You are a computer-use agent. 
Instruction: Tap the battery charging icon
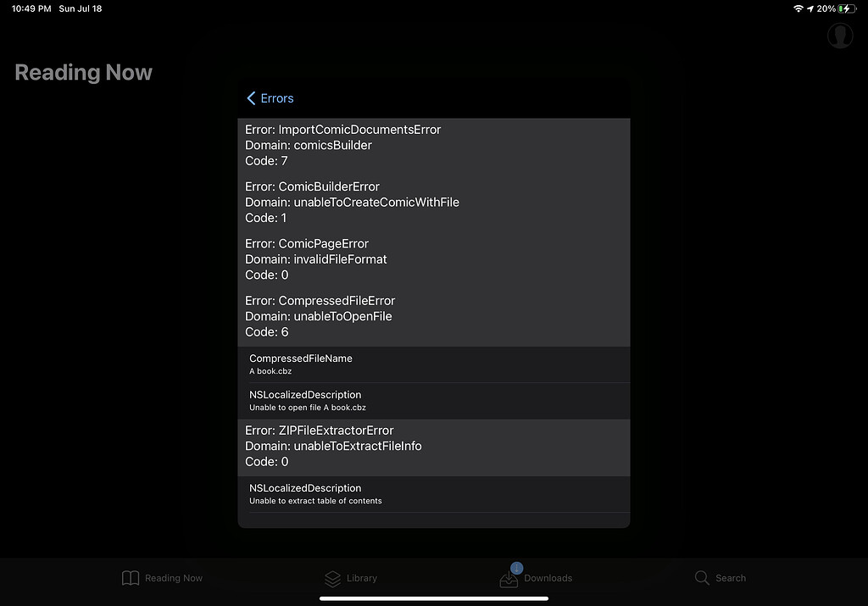point(847,8)
